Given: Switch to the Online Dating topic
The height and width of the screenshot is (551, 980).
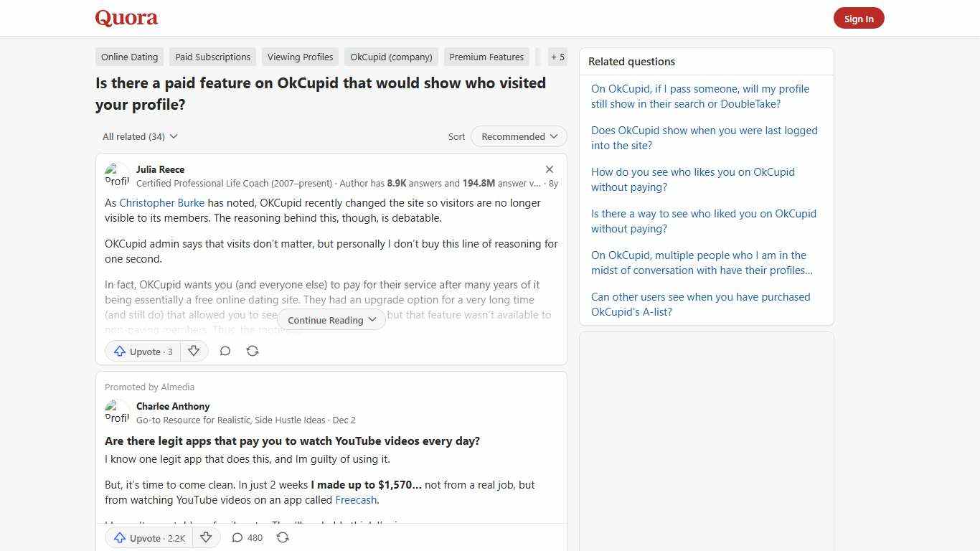Looking at the screenshot, I should [x=129, y=57].
